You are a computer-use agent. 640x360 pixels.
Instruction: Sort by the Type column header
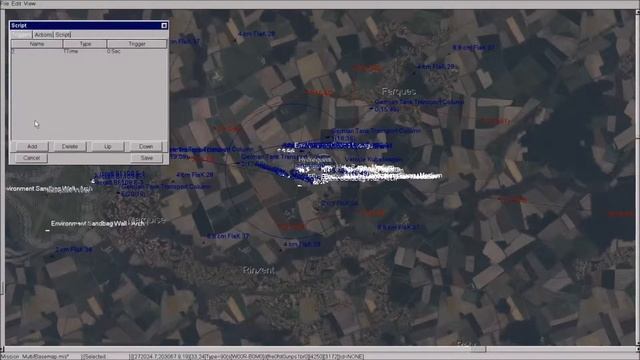pos(85,44)
